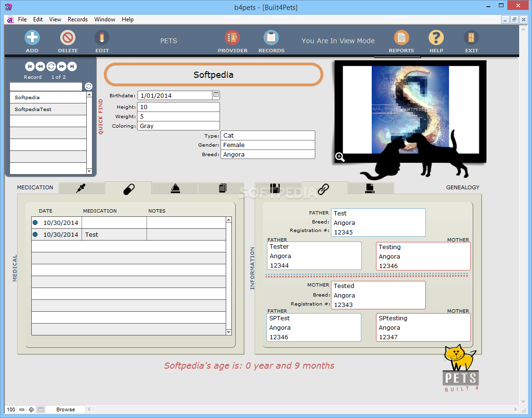Click the zoom out minus icon in status bar
The image size is (532, 418).
tap(22, 409)
